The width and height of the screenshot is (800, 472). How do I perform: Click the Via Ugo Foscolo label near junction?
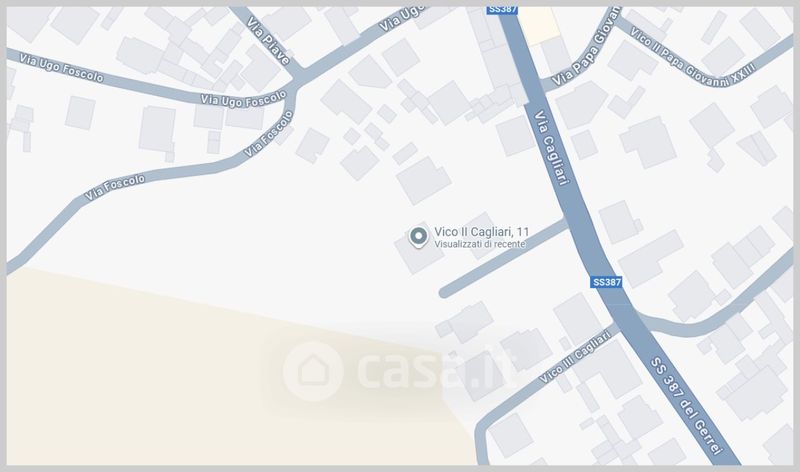tap(243, 100)
